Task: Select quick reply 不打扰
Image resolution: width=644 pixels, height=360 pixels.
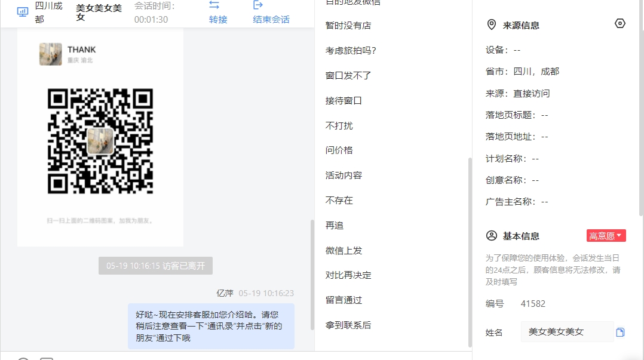Action: (339, 125)
